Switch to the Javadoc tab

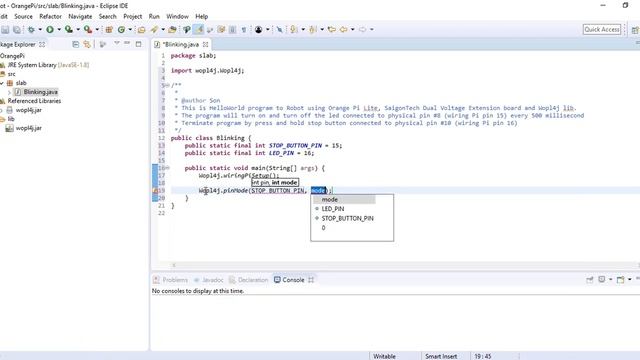209,280
